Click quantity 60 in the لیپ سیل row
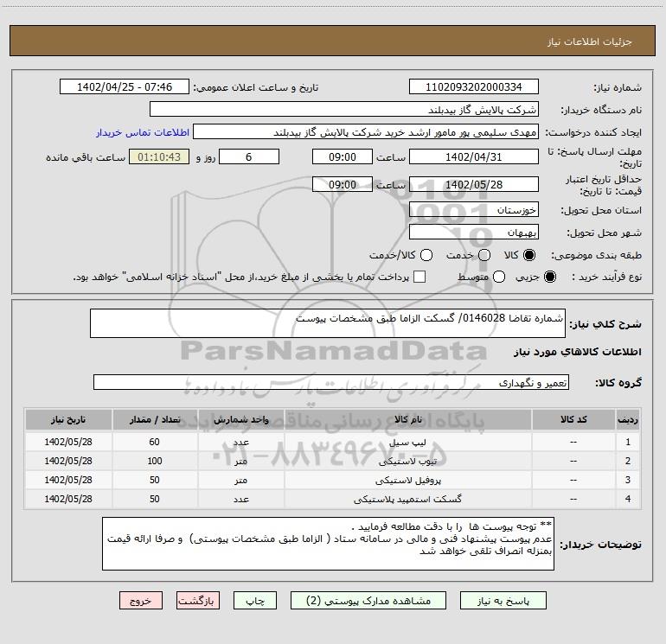 [155, 442]
